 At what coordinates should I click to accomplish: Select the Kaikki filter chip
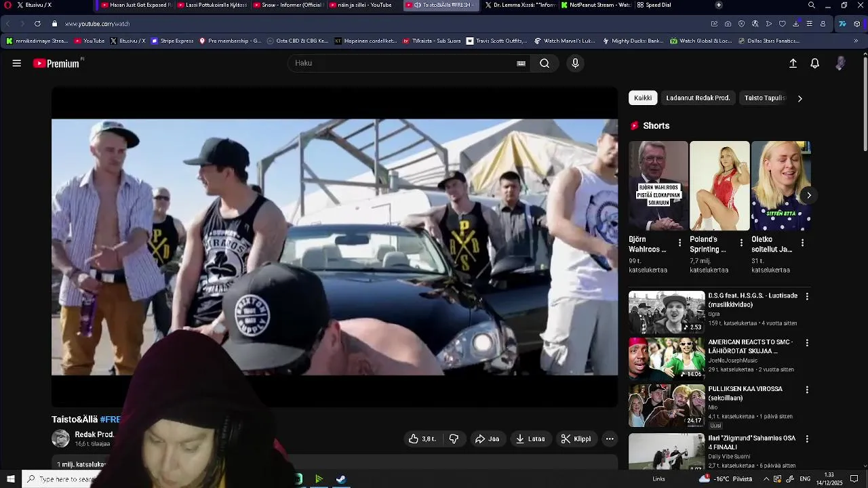click(643, 98)
